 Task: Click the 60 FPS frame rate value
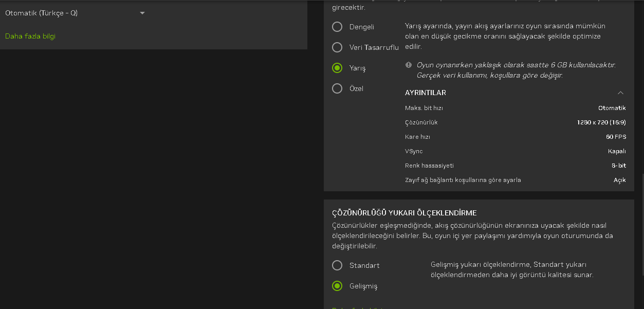point(616,137)
